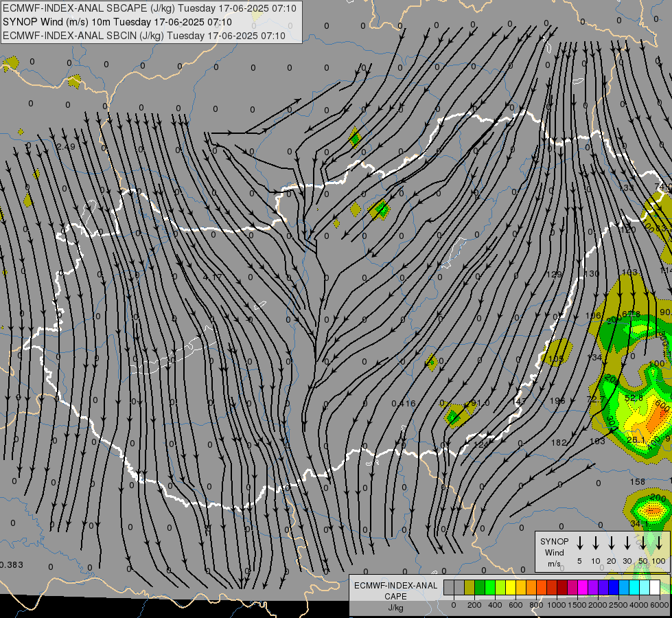Select the first gray swatch in CAPE legend
The image size is (672, 618).
(449, 587)
